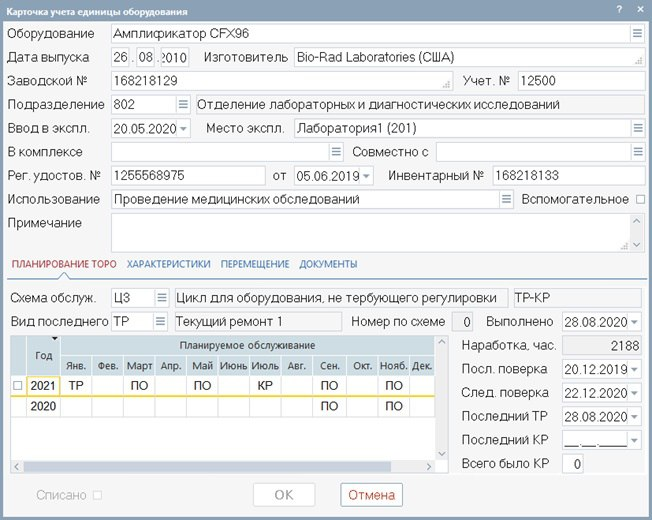Image resolution: width=652 pixels, height=520 pixels.
Task: Check the 2021 row checkbox
Action: tap(17, 386)
